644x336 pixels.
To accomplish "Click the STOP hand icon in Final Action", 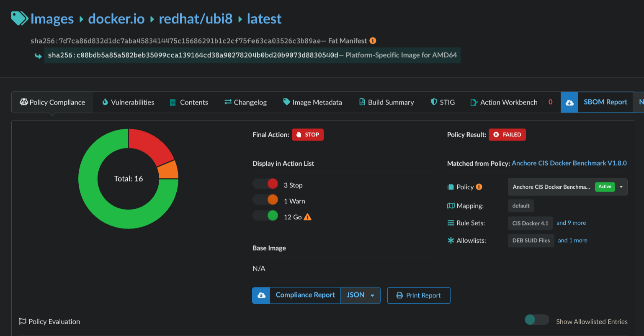I will coord(299,135).
